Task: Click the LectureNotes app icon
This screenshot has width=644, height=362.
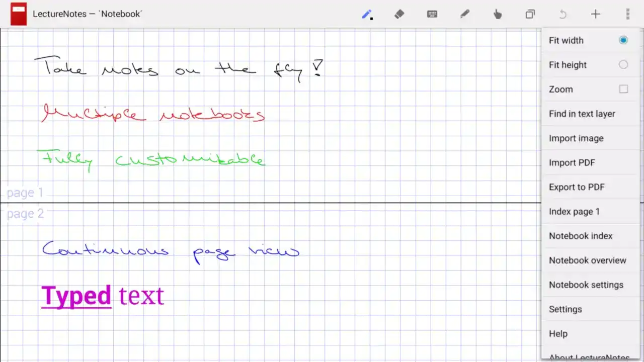Action: click(18, 14)
